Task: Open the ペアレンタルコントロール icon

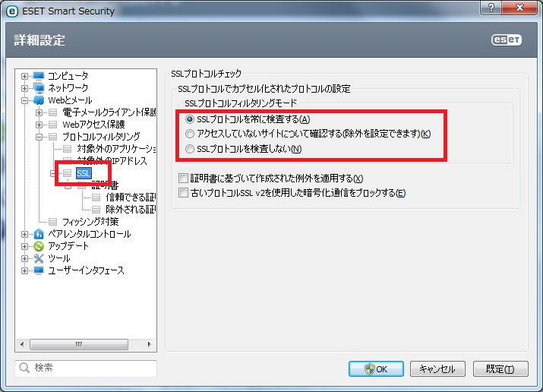Action: click(39, 234)
